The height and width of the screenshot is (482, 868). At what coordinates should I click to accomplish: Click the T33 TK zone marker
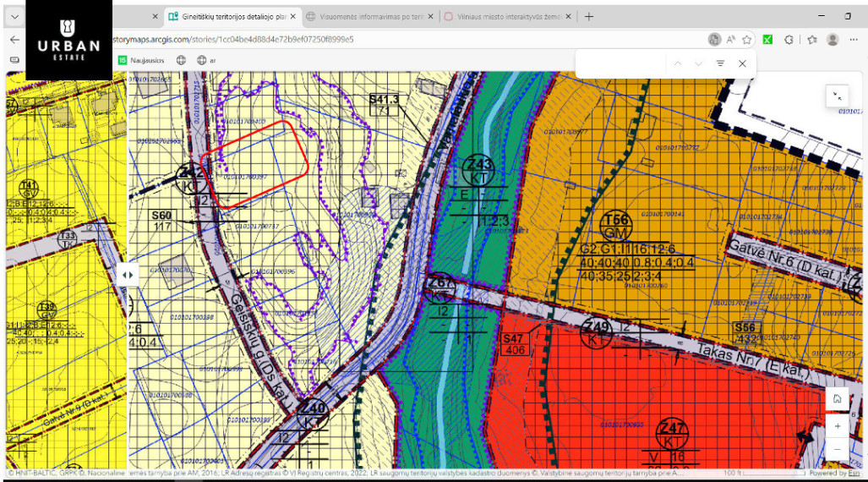(68, 239)
